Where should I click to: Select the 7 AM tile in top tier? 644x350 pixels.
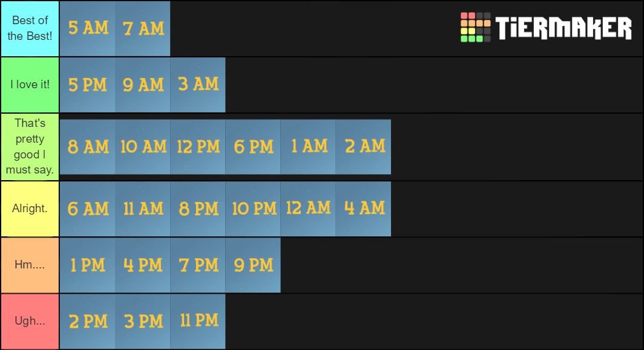point(142,28)
